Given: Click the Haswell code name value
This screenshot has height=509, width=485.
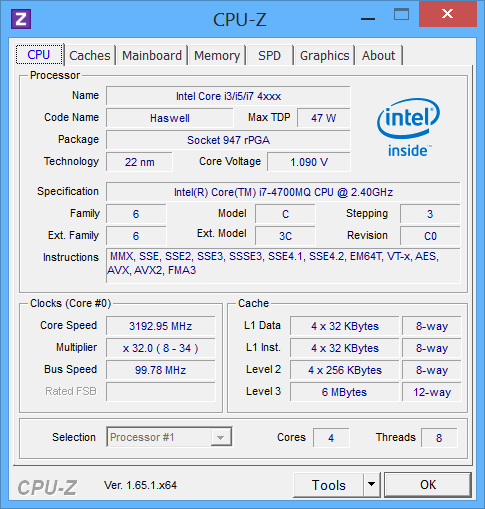Looking at the screenshot, I should 170,118.
